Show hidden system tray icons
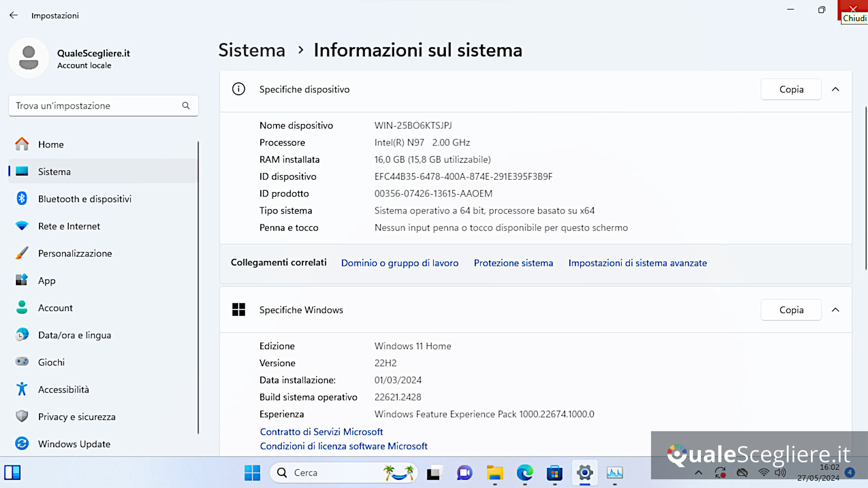 coord(698,473)
